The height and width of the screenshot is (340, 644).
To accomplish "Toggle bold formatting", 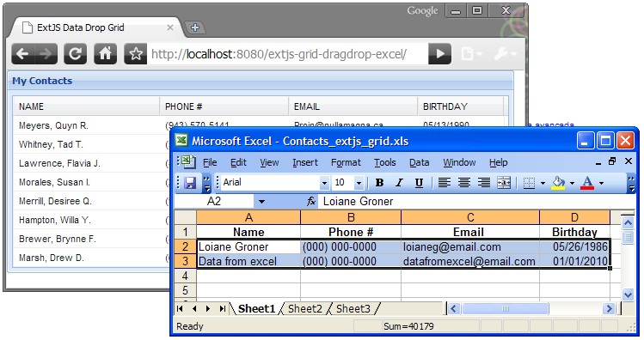I will pos(379,183).
